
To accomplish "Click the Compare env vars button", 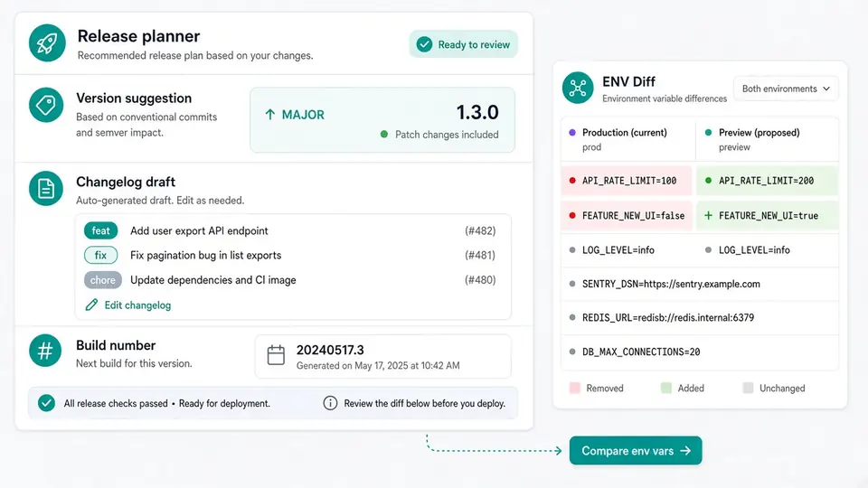I will click(x=636, y=450).
